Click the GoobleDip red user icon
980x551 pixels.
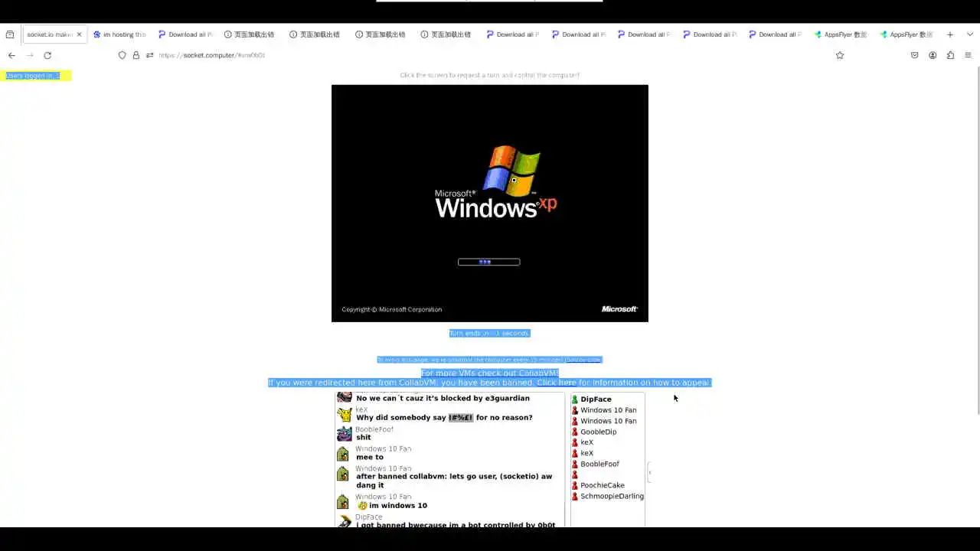click(575, 432)
